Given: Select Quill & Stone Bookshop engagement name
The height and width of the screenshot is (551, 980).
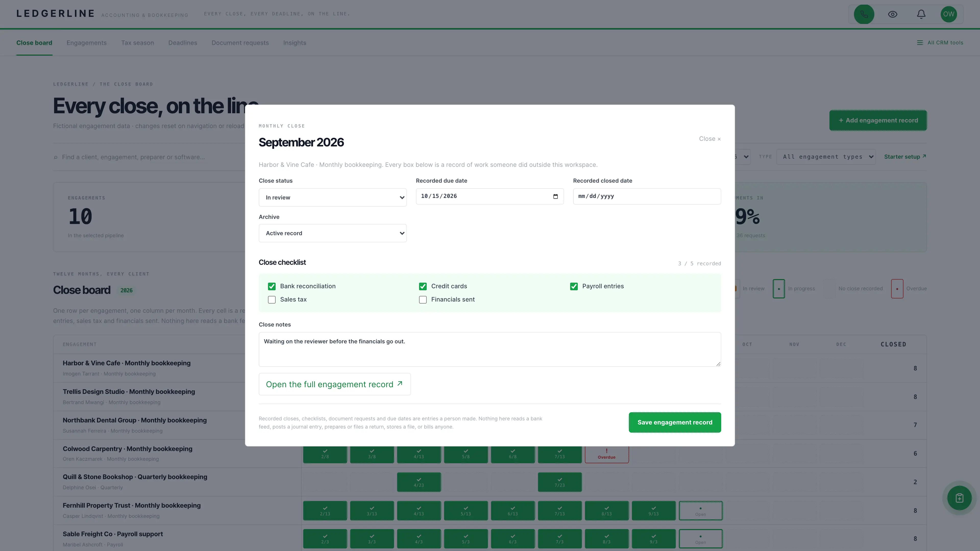Looking at the screenshot, I should 135,477.
